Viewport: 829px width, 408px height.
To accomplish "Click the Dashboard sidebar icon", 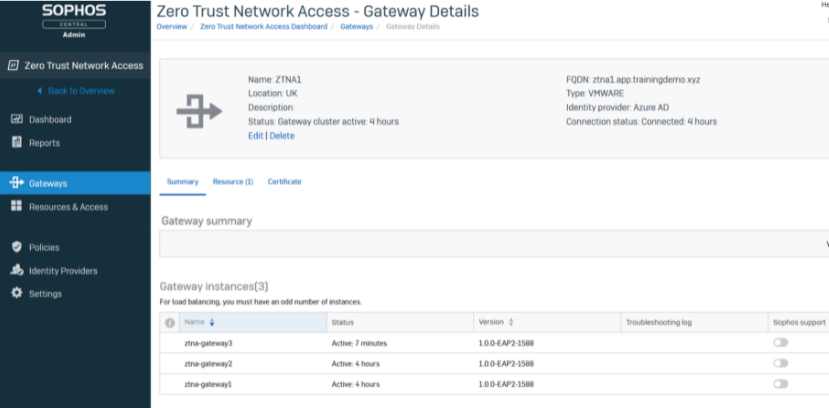I will (x=17, y=119).
